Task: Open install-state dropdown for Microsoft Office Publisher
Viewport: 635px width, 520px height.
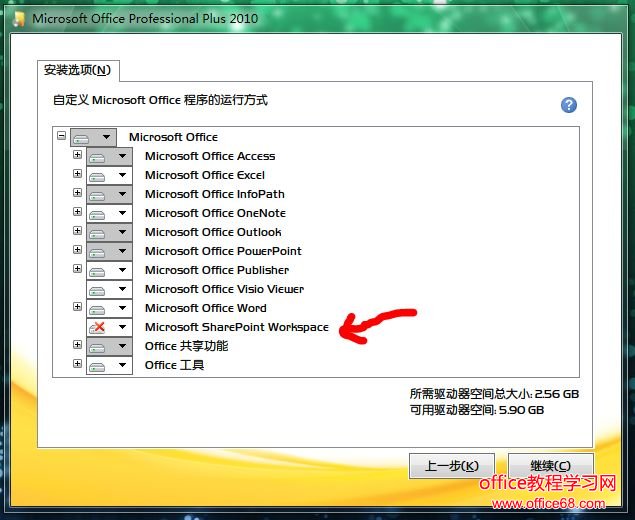Action: (109, 271)
